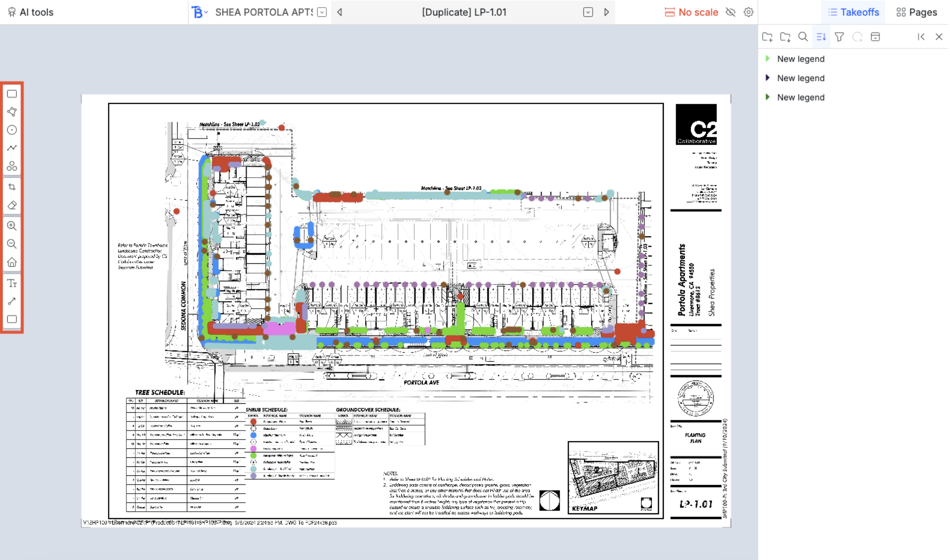
Task: Choose the eraser tool
Action: (x=12, y=205)
